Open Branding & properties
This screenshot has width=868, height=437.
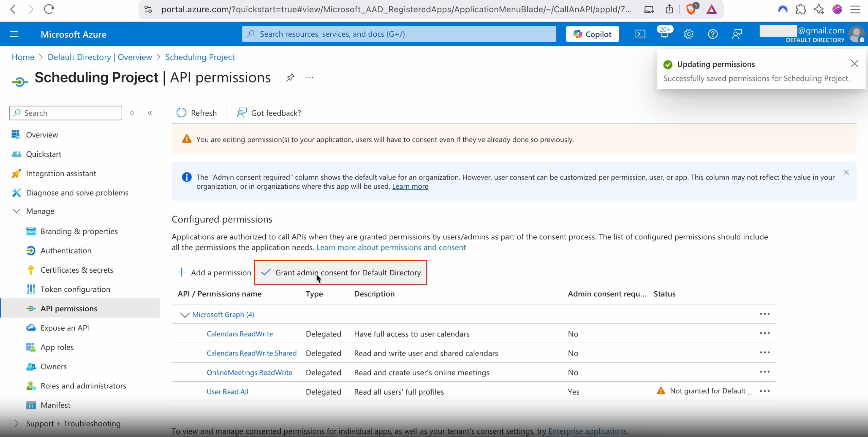(80, 231)
